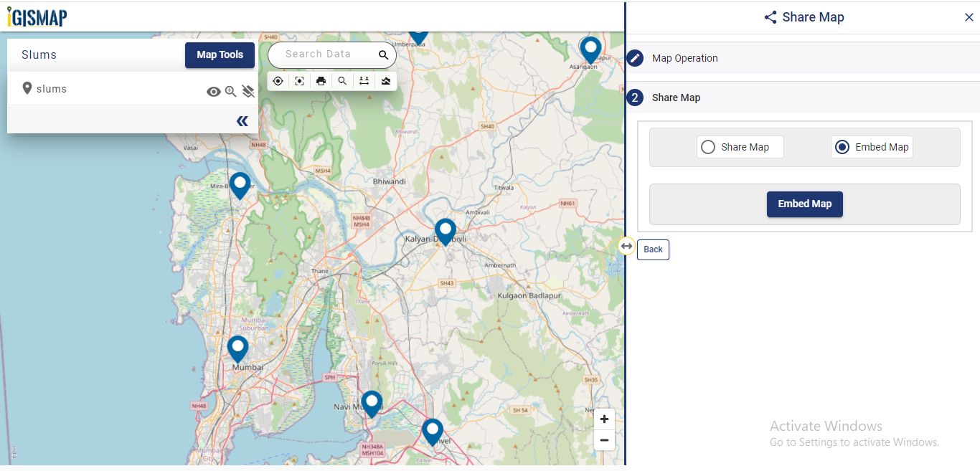Open the Map Tools menu

coord(220,54)
